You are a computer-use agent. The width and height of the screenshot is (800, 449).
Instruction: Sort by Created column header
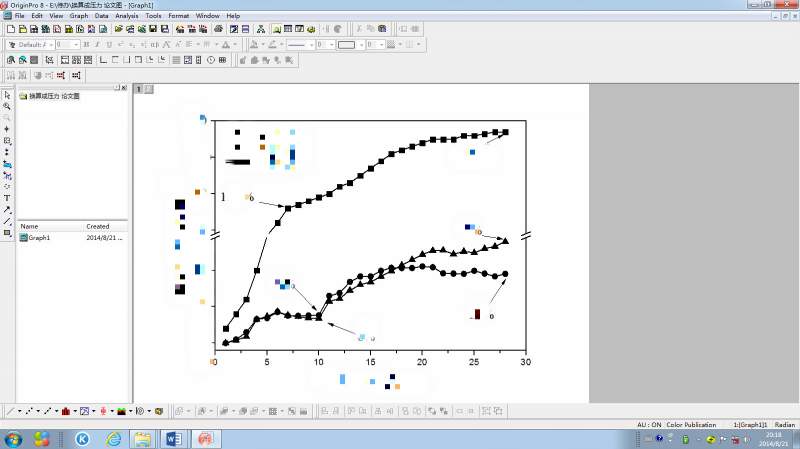[x=106, y=226]
